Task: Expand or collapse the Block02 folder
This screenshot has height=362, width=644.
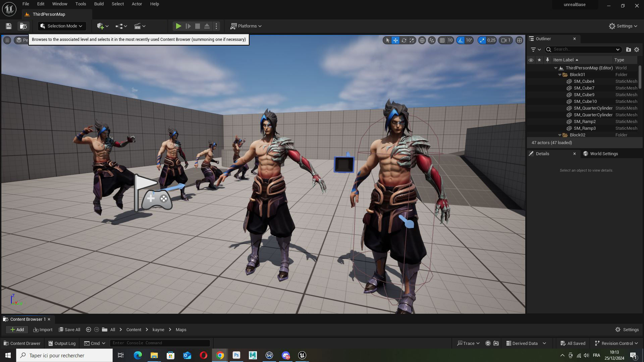Action: tap(560, 135)
